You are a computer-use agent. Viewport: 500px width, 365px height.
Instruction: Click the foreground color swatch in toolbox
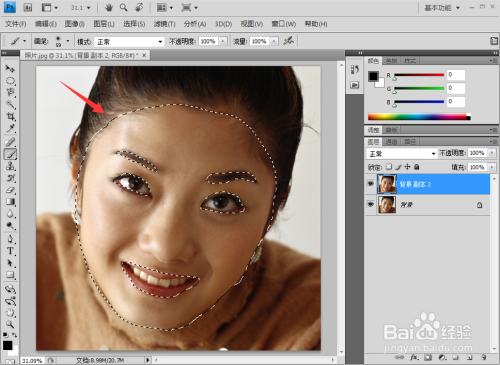click(x=7, y=345)
